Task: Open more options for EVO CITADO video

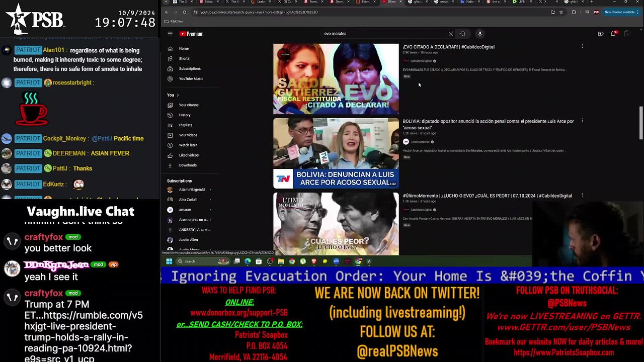Action: 582,47
